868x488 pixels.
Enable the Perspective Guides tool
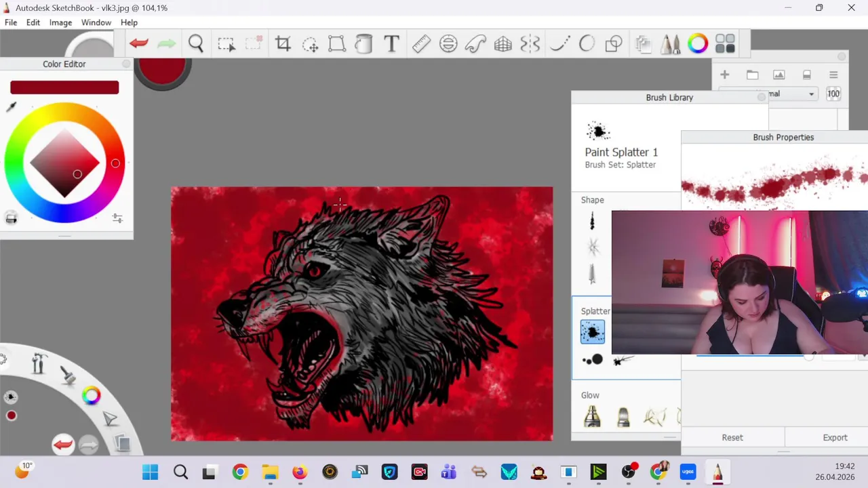coord(503,44)
